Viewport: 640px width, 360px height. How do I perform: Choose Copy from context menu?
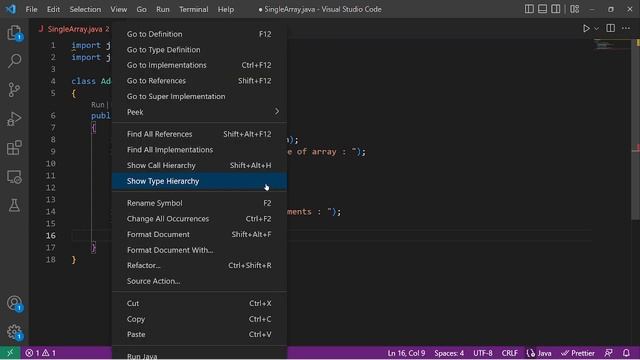click(199, 319)
